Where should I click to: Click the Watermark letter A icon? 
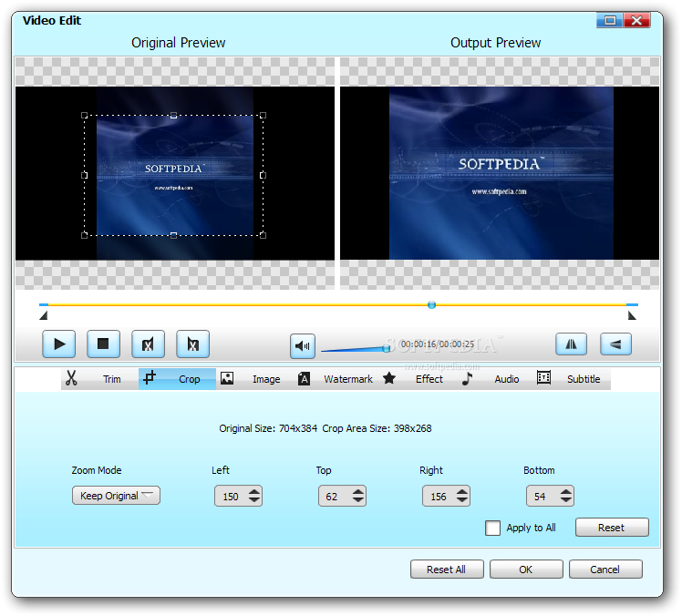tap(304, 379)
